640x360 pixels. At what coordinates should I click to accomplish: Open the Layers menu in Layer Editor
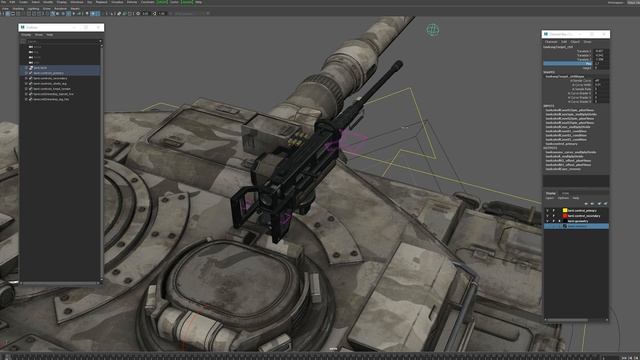[x=550, y=198]
